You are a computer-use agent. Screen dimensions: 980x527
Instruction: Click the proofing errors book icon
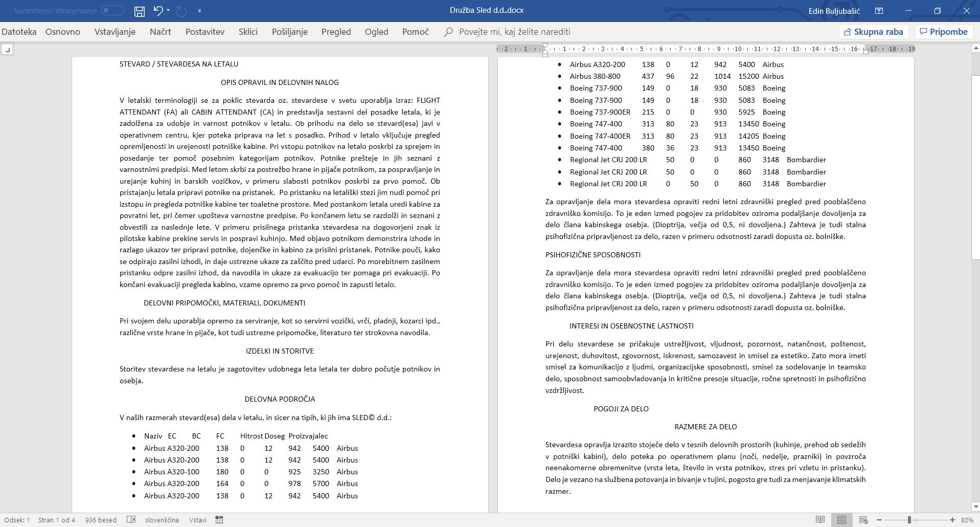click(131, 520)
